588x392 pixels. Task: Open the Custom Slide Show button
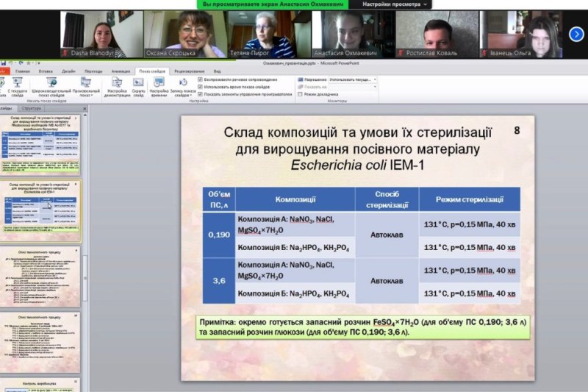pos(86,87)
